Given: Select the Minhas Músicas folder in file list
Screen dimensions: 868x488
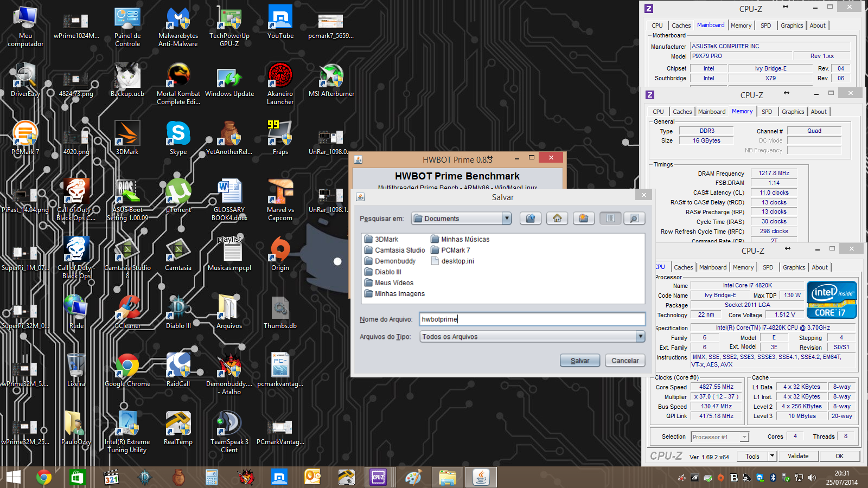Looking at the screenshot, I should click(x=460, y=239).
